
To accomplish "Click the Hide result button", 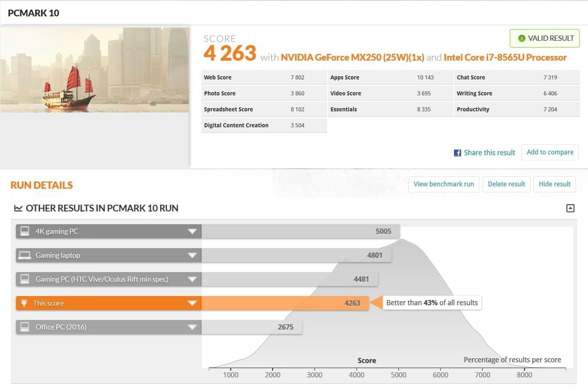I will [x=554, y=184].
